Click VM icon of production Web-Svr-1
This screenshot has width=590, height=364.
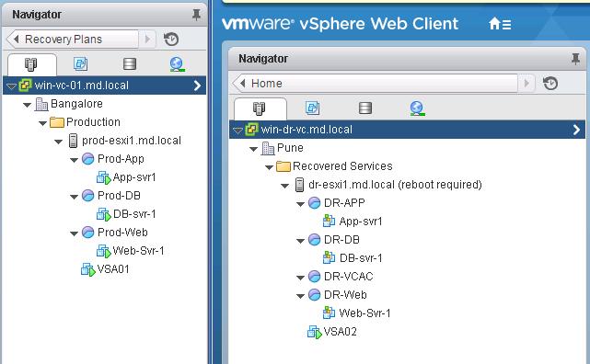(103, 251)
